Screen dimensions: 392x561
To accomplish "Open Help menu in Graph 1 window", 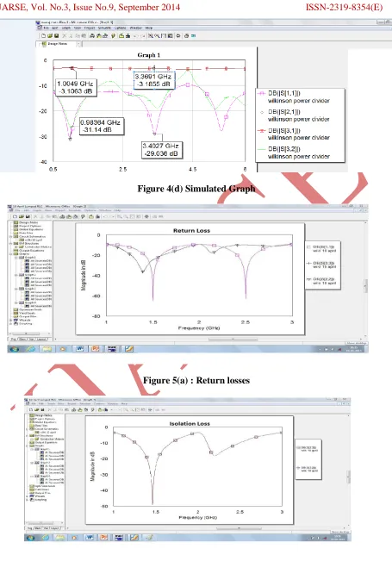I will click(149, 28).
